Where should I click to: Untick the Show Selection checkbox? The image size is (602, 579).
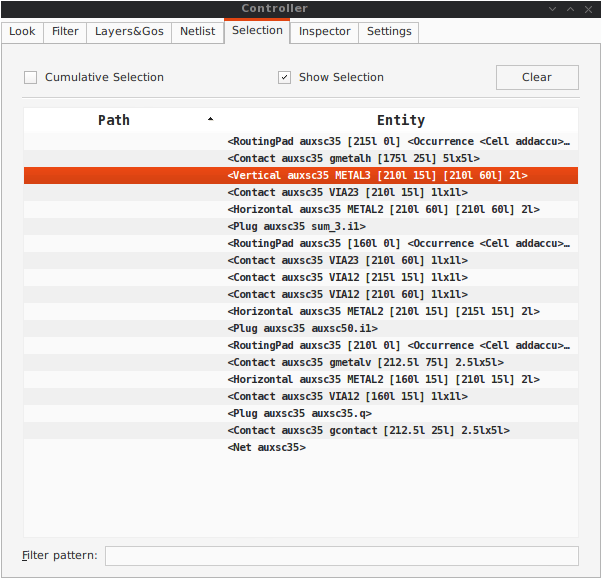pos(284,77)
